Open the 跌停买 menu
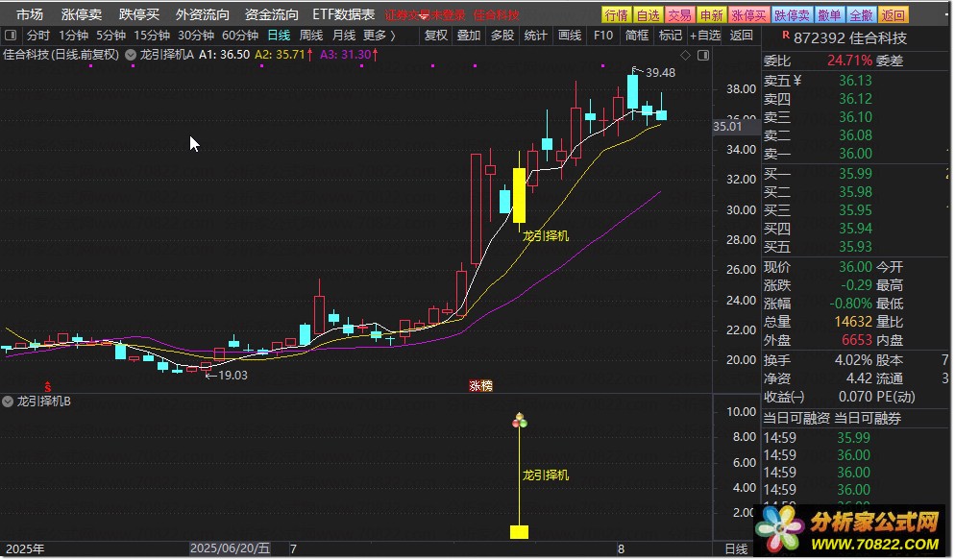Viewport: 955px width, 560px height. click(139, 14)
